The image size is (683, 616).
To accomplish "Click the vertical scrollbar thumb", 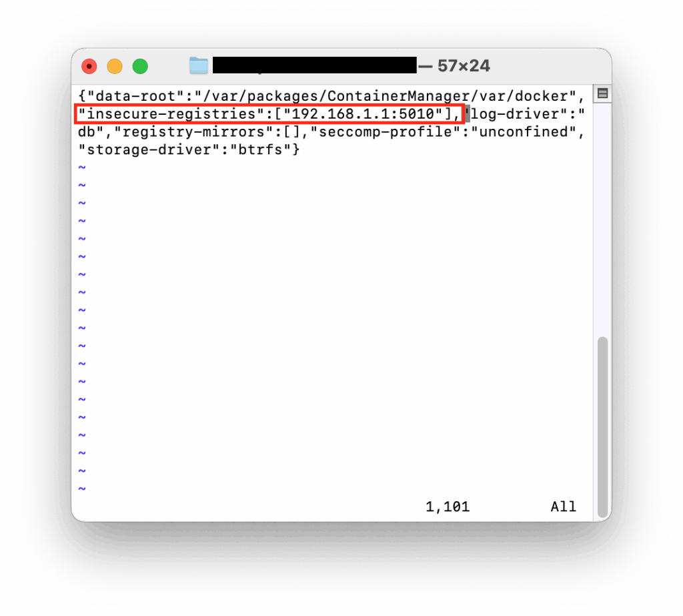I will 602,426.
